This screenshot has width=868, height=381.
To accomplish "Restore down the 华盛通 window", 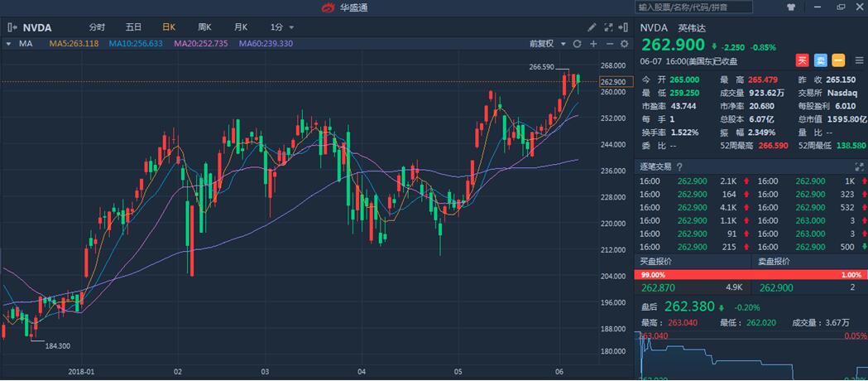I will click(841, 7).
